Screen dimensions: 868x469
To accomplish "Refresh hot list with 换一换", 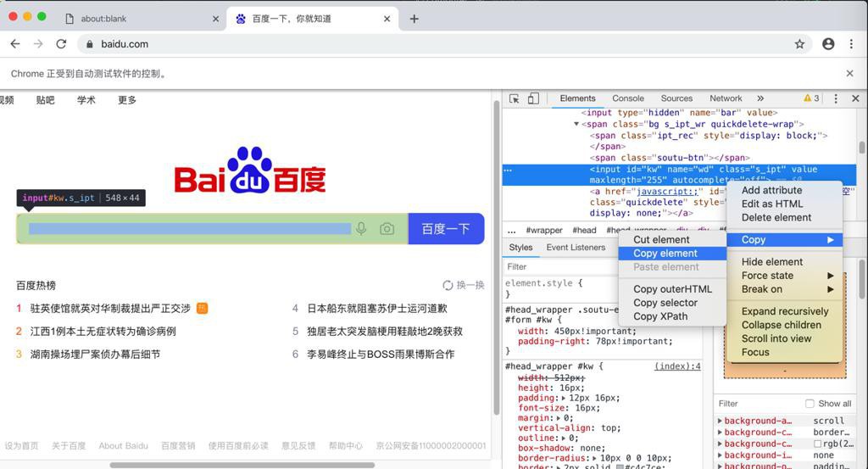I will click(464, 285).
